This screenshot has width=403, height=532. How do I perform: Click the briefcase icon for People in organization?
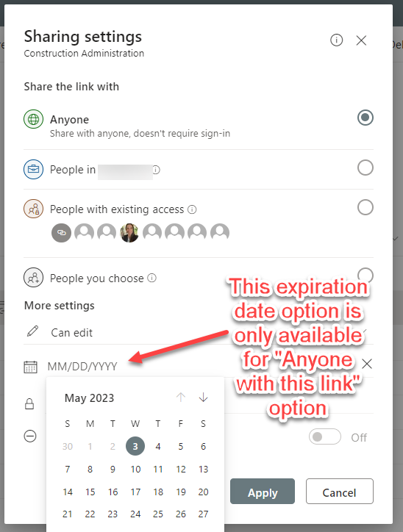tap(33, 169)
